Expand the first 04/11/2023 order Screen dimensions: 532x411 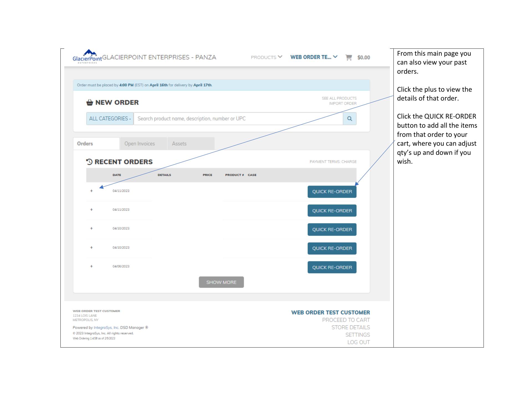(x=91, y=191)
